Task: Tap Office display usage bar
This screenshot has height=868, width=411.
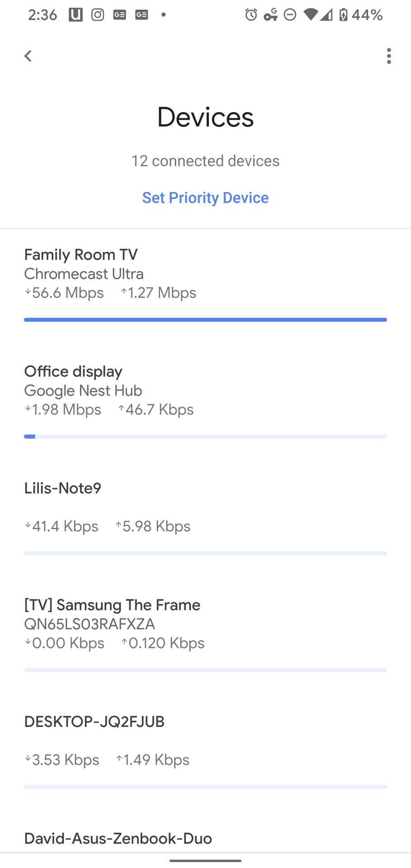Action: click(205, 436)
